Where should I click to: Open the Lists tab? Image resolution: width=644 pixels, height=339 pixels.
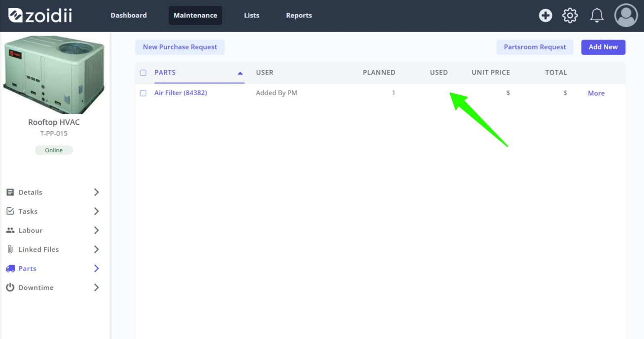pos(252,16)
